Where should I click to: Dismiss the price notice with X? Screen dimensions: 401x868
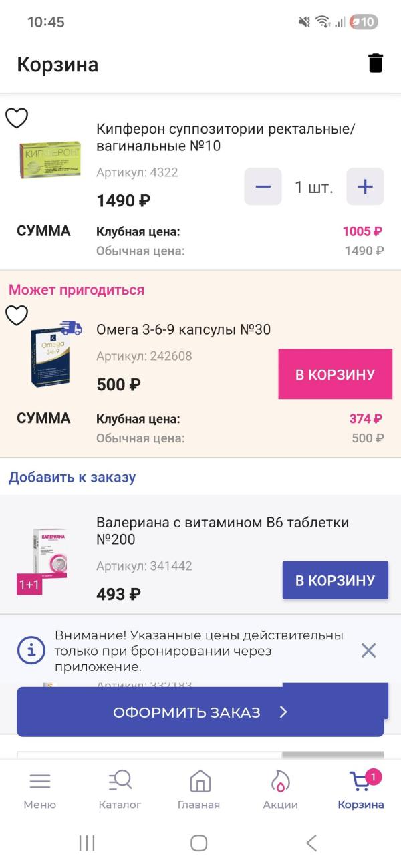(x=368, y=650)
